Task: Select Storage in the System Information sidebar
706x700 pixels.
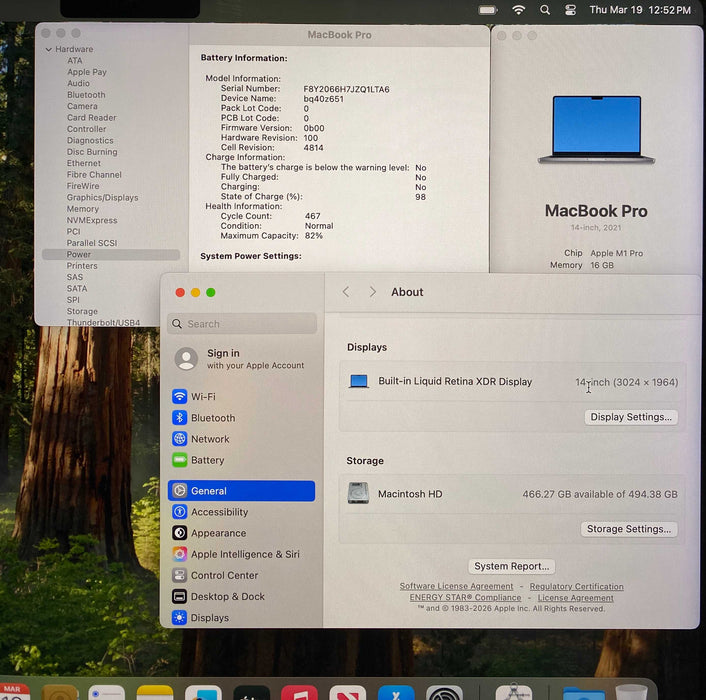Action: click(82, 311)
